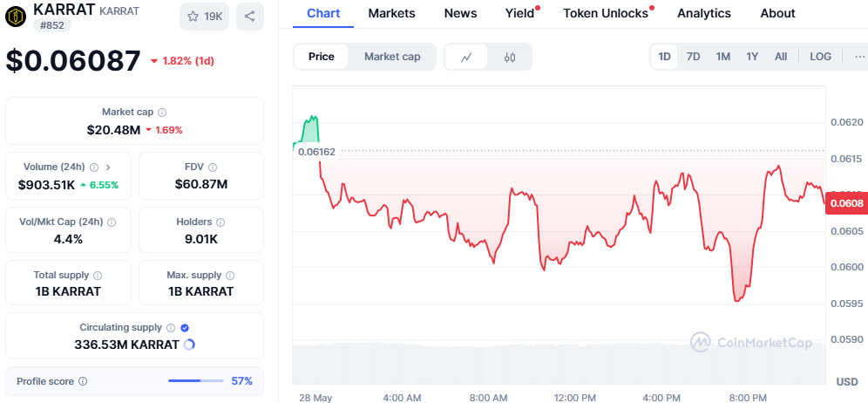The image size is (868, 403).
Task: Show Holders info icon
Action: [x=220, y=222]
